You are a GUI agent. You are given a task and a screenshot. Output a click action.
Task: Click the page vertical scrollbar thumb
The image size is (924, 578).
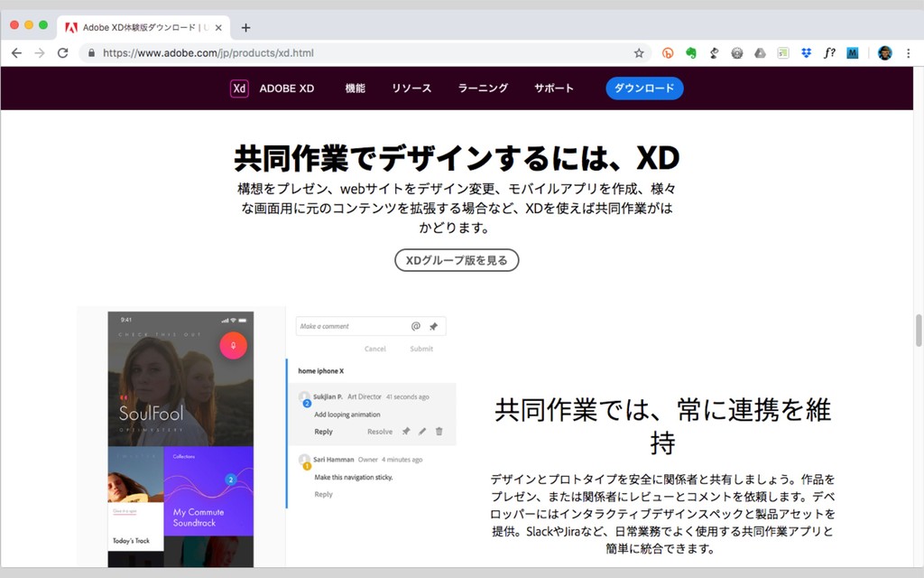coord(918,331)
